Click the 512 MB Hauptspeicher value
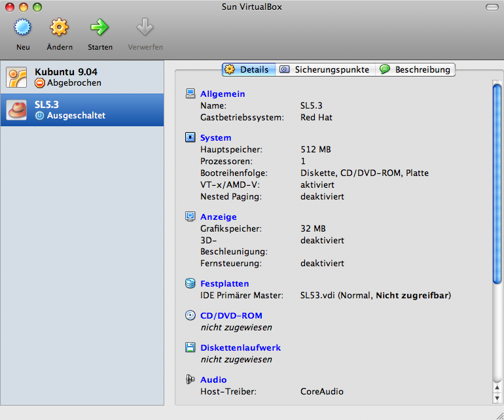 pos(315,149)
